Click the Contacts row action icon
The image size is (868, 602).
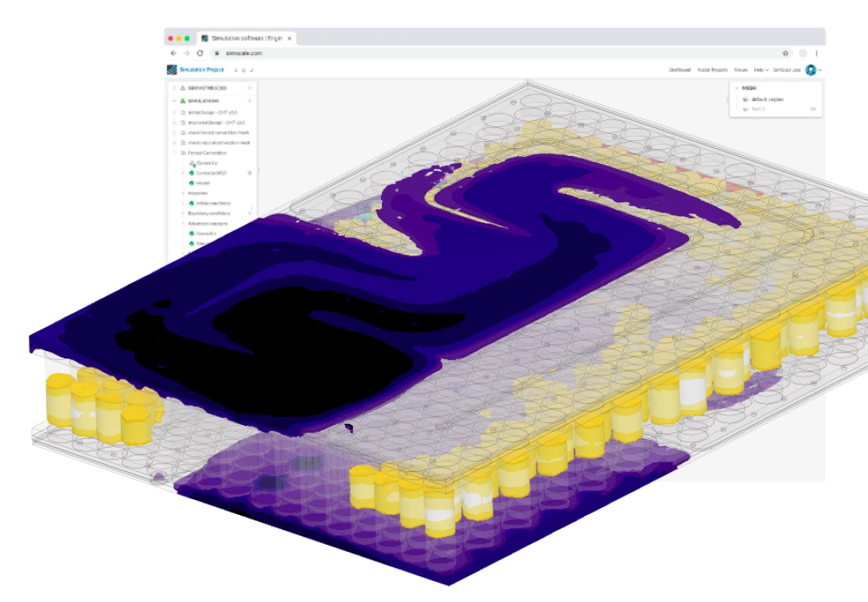[x=249, y=172]
